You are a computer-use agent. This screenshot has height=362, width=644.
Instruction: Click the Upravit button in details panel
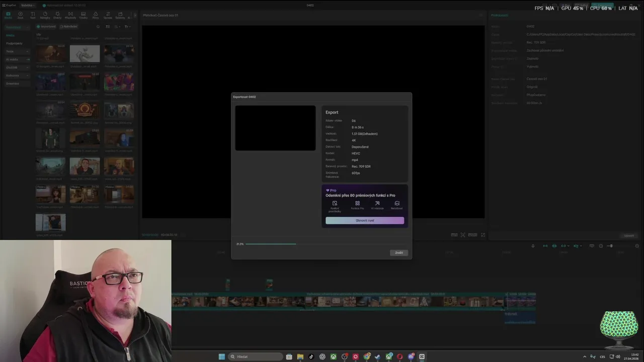[629, 235]
